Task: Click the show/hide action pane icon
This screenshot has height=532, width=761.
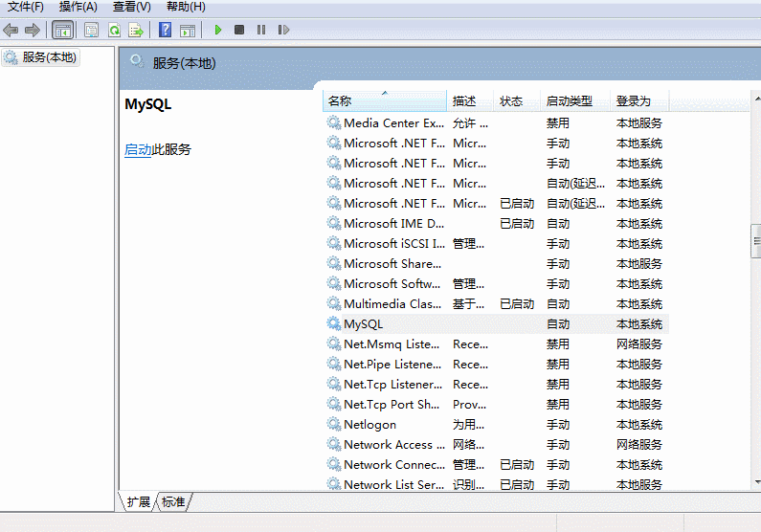Action: coord(188,30)
